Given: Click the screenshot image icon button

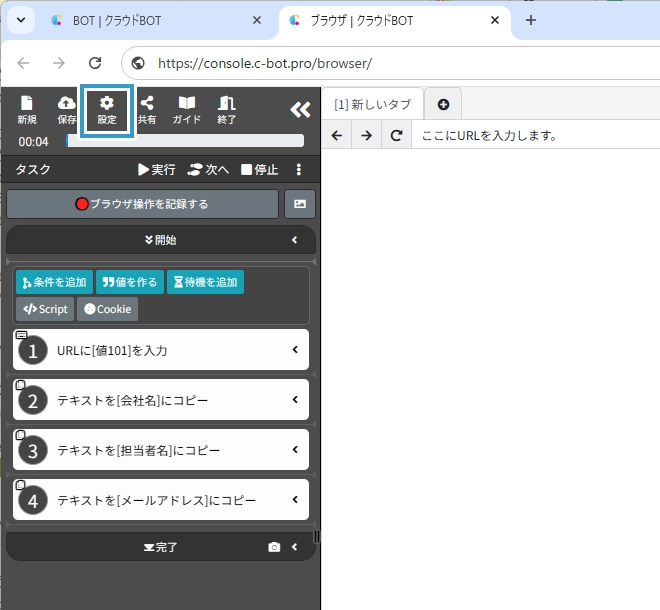Looking at the screenshot, I should 300,204.
